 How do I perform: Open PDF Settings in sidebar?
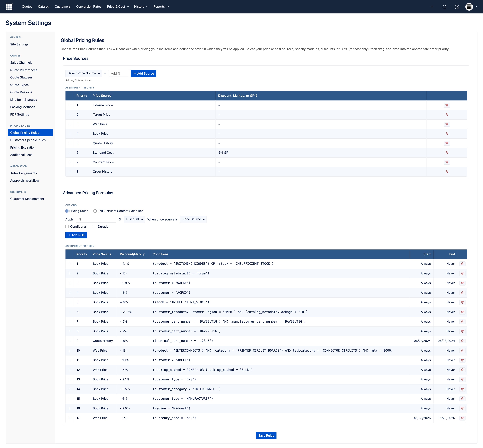[20, 114]
